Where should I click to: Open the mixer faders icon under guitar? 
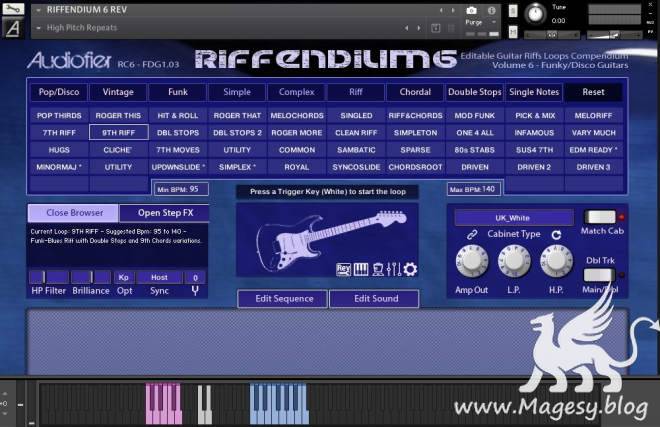click(394, 269)
